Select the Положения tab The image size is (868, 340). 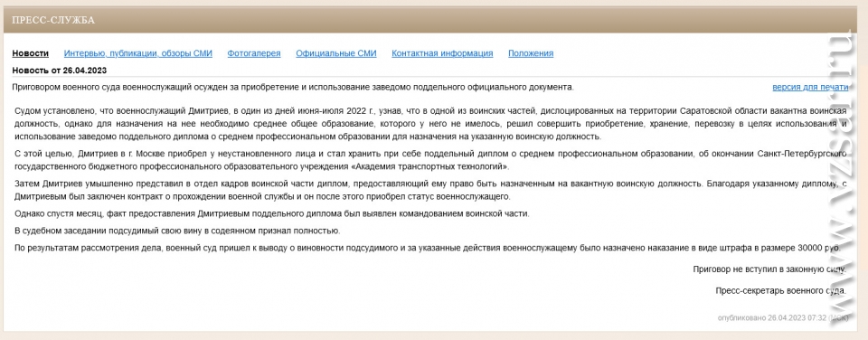click(x=531, y=53)
